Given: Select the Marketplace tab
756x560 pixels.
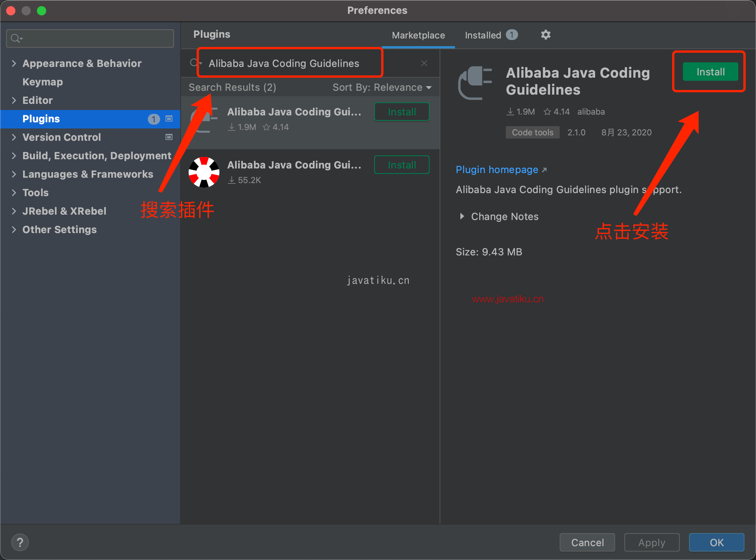Looking at the screenshot, I should [418, 35].
